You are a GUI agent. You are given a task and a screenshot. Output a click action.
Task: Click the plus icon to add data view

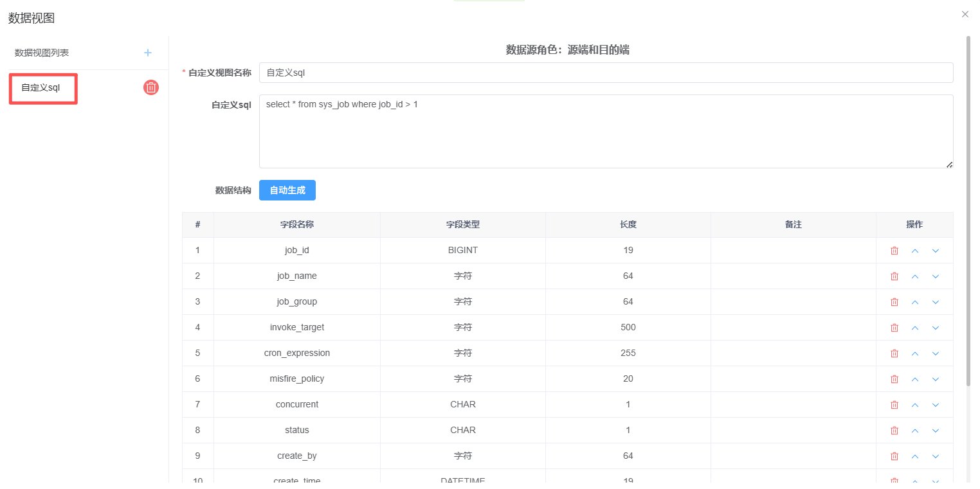click(148, 53)
